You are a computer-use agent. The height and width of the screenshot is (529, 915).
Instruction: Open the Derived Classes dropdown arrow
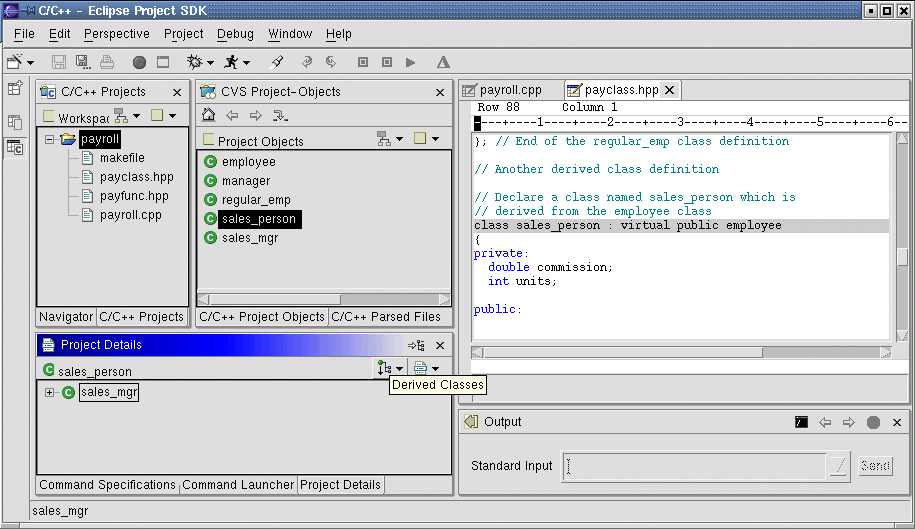(x=400, y=370)
